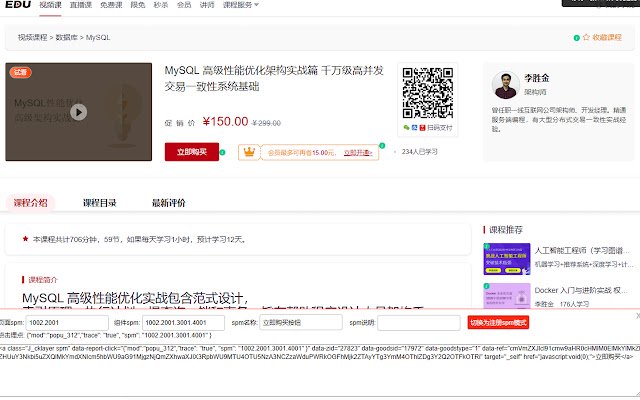The height and width of the screenshot is (400, 640).
Task: Open instructor 李胜金 avatar photo
Action: click(x=506, y=85)
